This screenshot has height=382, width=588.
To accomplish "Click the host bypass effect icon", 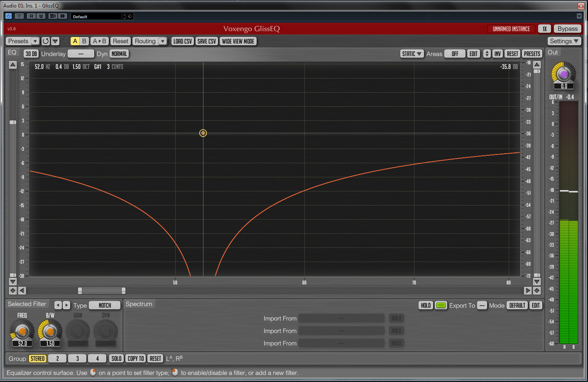I will tap(19, 16).
